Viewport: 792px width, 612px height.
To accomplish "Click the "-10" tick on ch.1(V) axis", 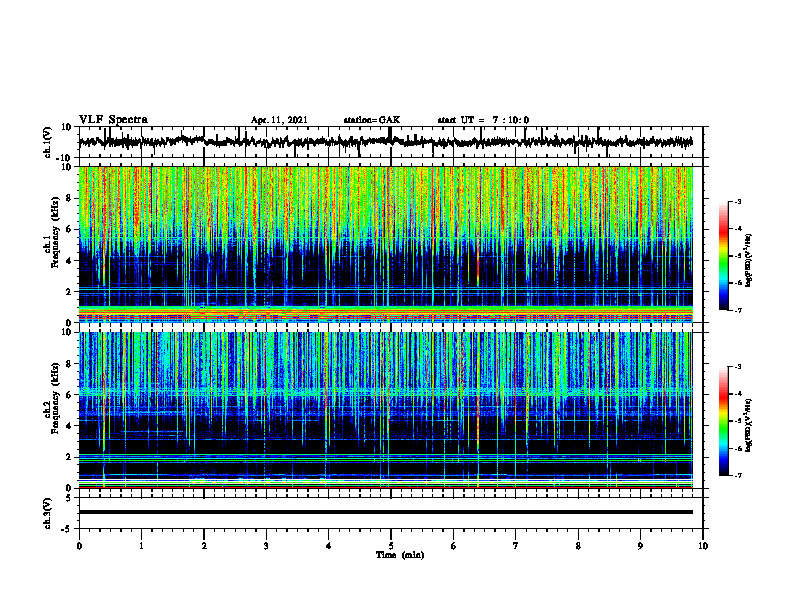I will tap(65, 158).
